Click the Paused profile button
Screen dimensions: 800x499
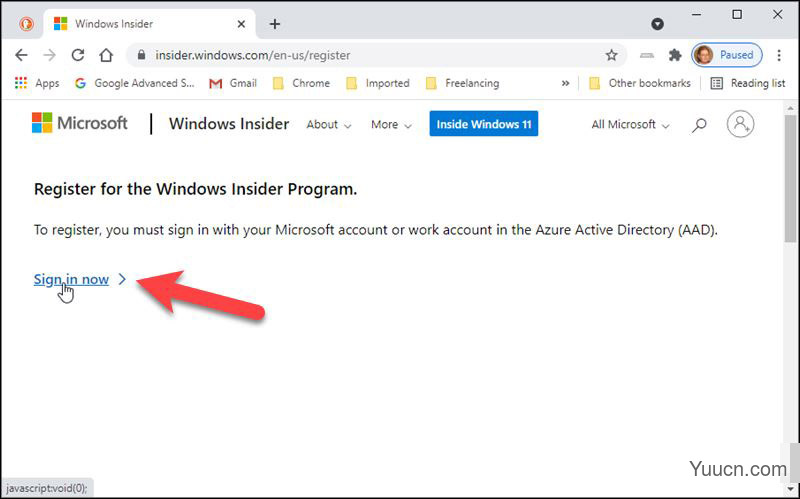click(x=727, y=55)
